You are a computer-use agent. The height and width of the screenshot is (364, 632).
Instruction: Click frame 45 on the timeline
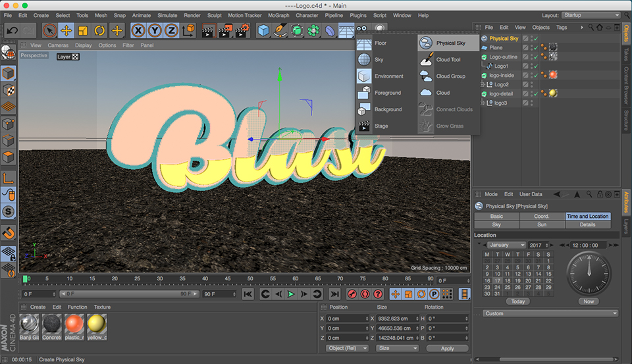tap(228, 279)
